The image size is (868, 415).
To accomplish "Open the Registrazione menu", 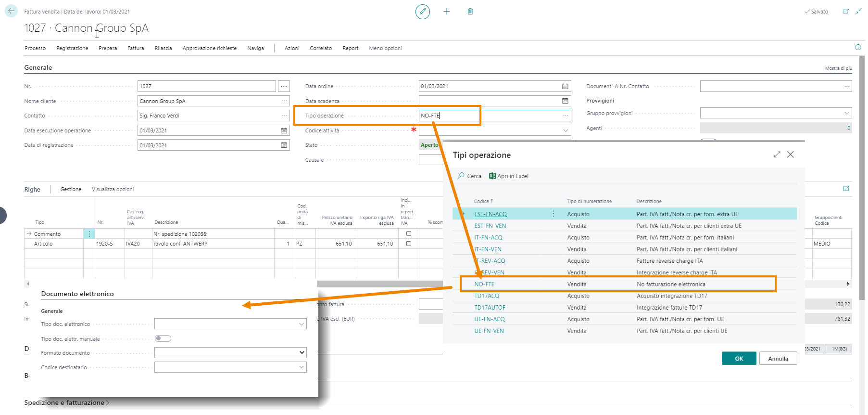I will 72,48.
